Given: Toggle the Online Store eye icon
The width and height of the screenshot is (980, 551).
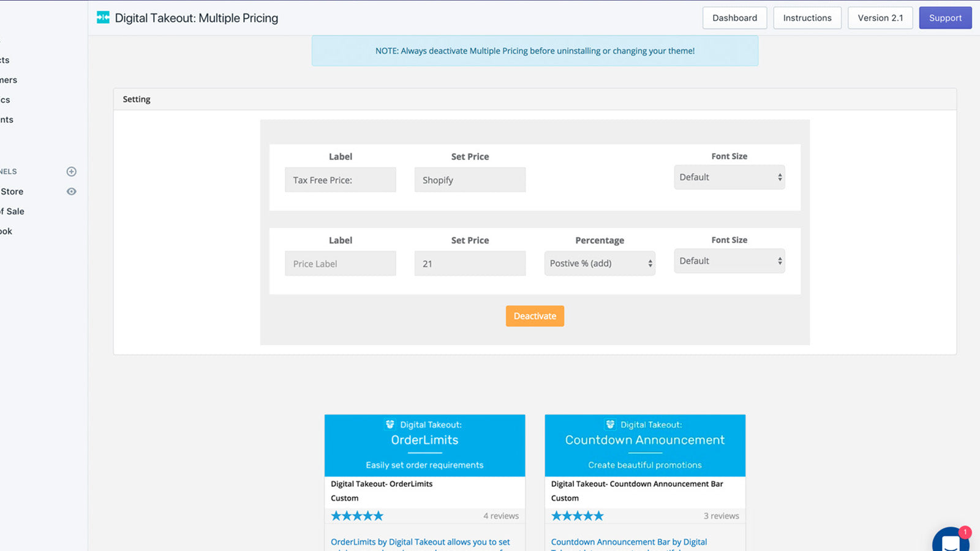Looking at the screenshot, I should pyautogui.click(x=72, y=192).
